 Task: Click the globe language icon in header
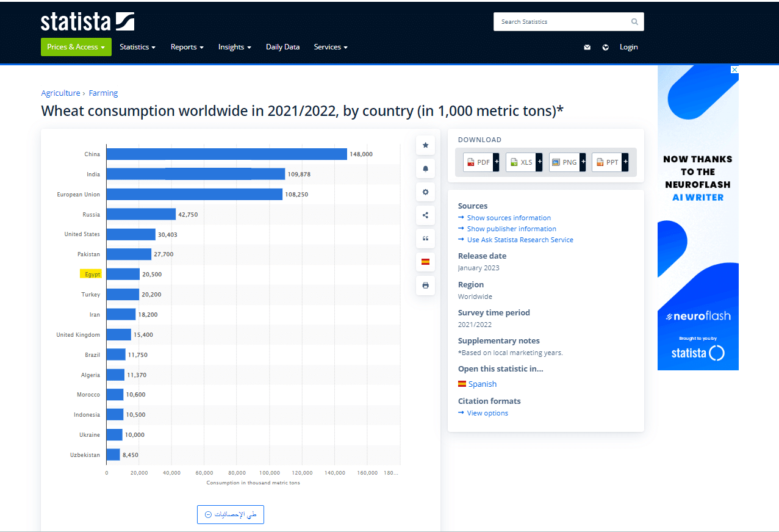(x=605, y=48)
